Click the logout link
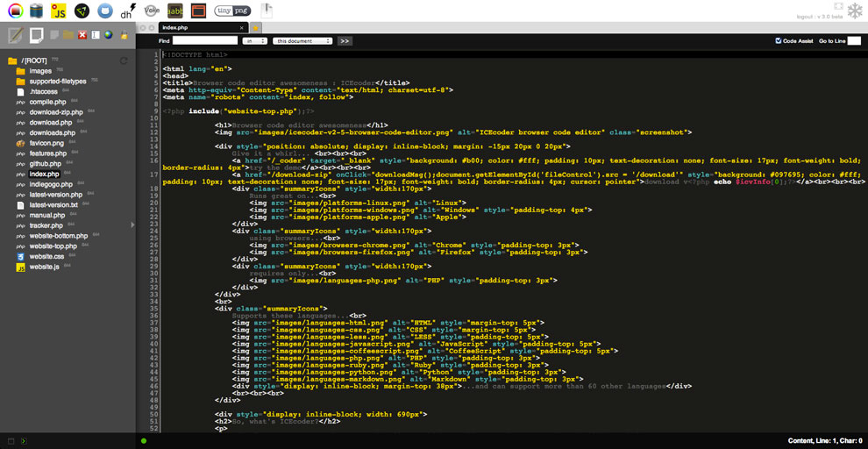This screenshot has width=868, height=449. click(x=806, y=17)
